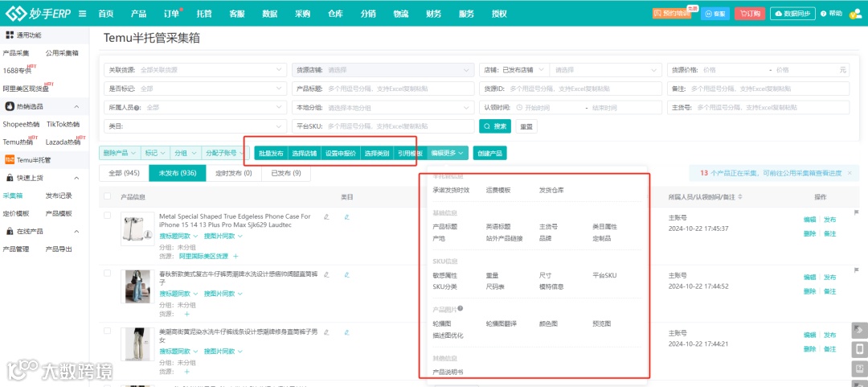Click the 批量发布 button
868x387 pixels.
pos(272,153)
